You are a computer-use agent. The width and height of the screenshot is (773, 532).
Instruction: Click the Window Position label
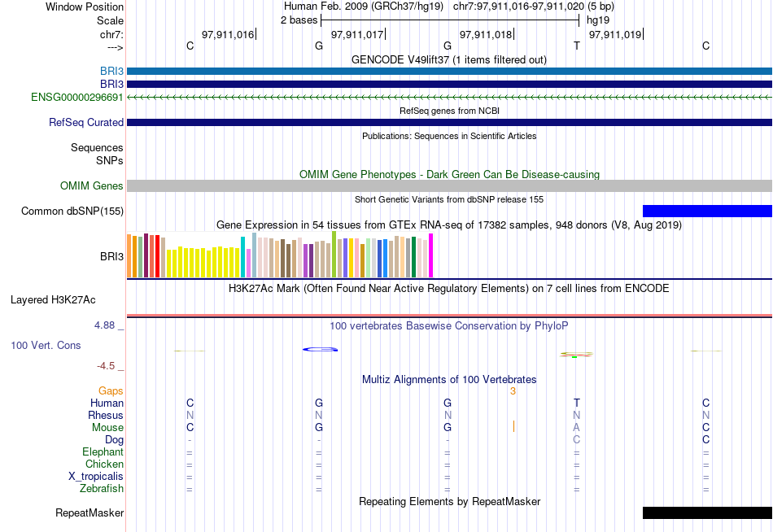click(85, 7)
